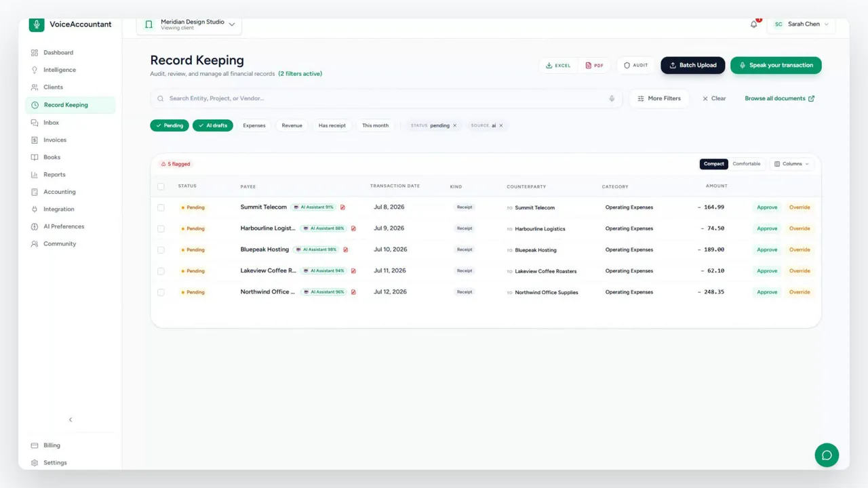Export records to PDF
The image size is (868, 488).
[594, 66]
